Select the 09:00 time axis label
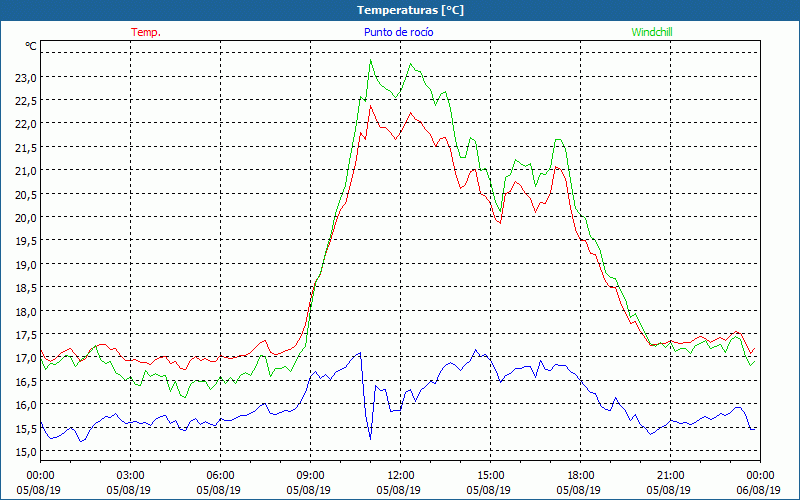 pos(310,475)
